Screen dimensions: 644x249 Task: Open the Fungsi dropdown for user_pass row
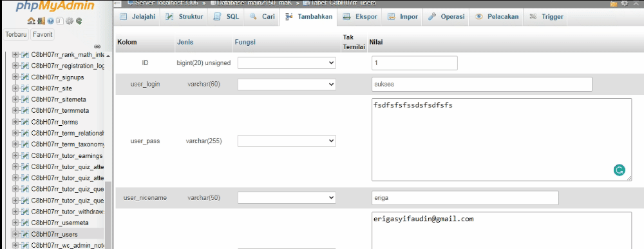click(287, 141)
